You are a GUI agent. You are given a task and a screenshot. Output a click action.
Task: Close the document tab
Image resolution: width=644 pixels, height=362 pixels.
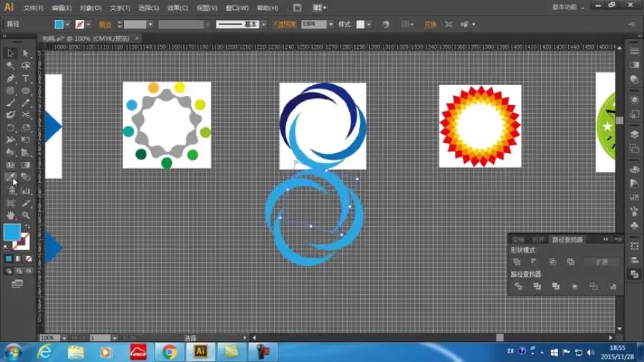[x=137, y=38]
